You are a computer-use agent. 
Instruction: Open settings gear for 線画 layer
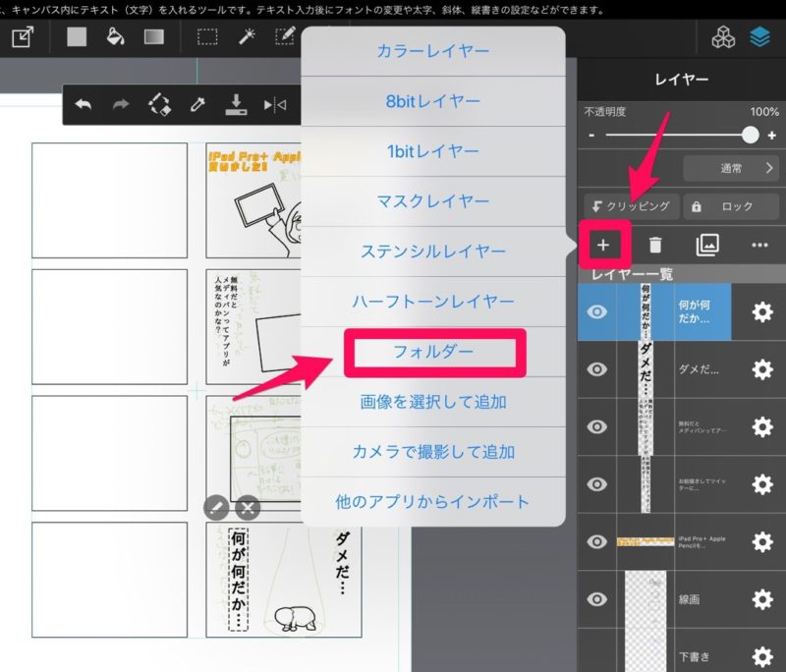[x=762, y=599]
